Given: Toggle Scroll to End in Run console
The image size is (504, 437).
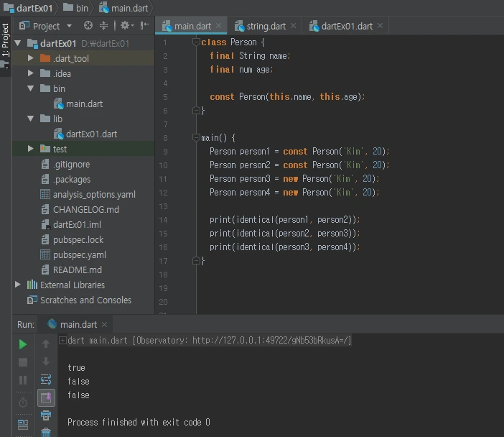Looking at the screenshot, I should (46, 397).
